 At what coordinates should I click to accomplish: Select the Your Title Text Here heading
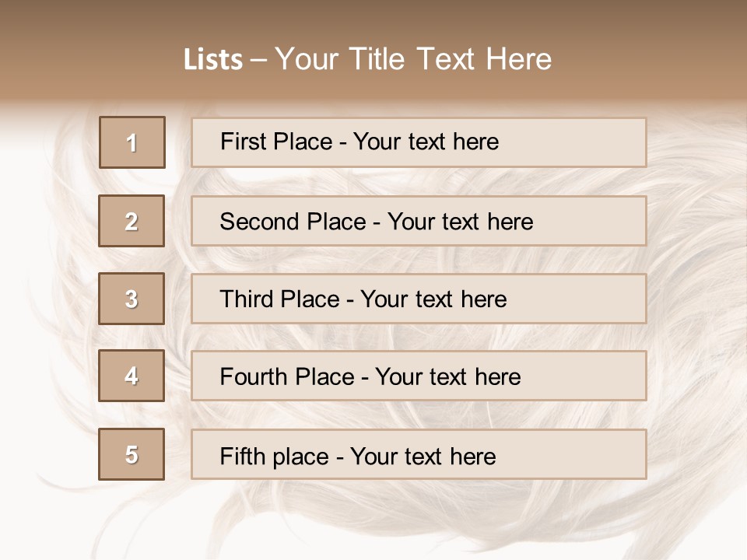(x=413, y=59)
